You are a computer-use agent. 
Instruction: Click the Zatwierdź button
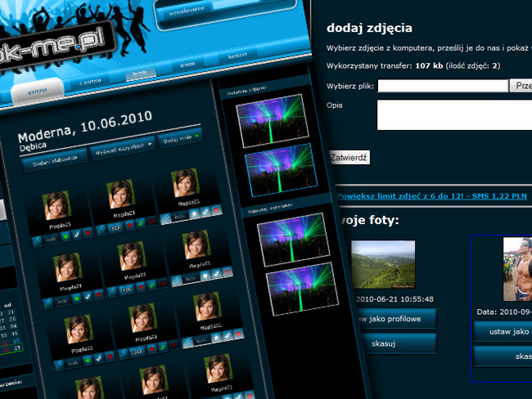tap(349, 158)
